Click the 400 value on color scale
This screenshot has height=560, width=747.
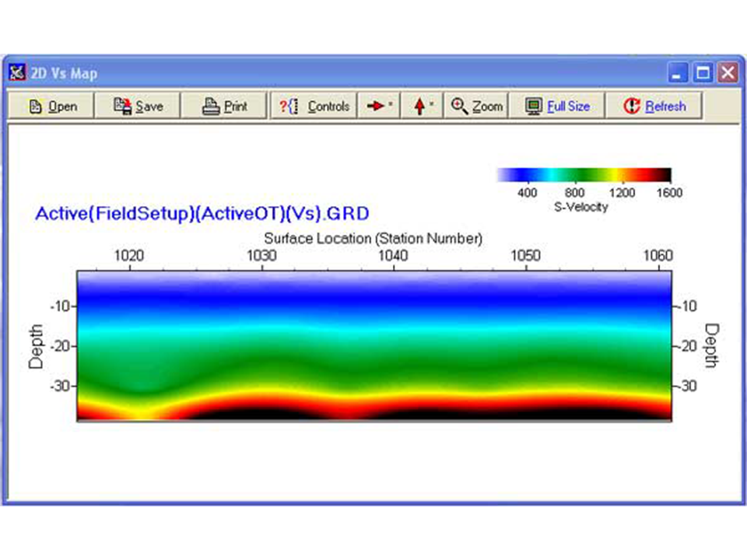point(527,192)
